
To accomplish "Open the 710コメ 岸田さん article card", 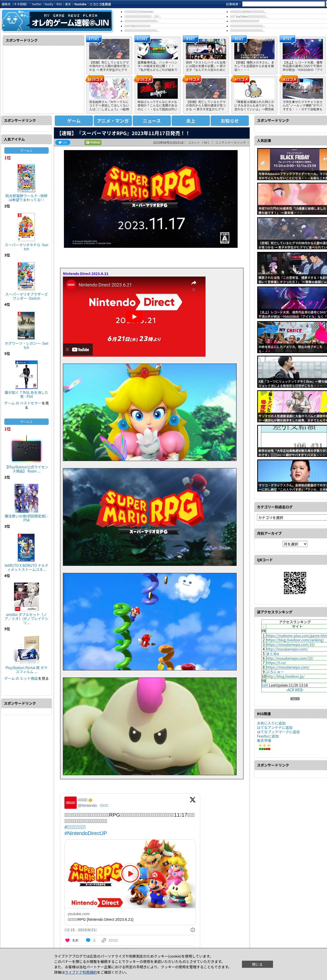I will [158, 94].
